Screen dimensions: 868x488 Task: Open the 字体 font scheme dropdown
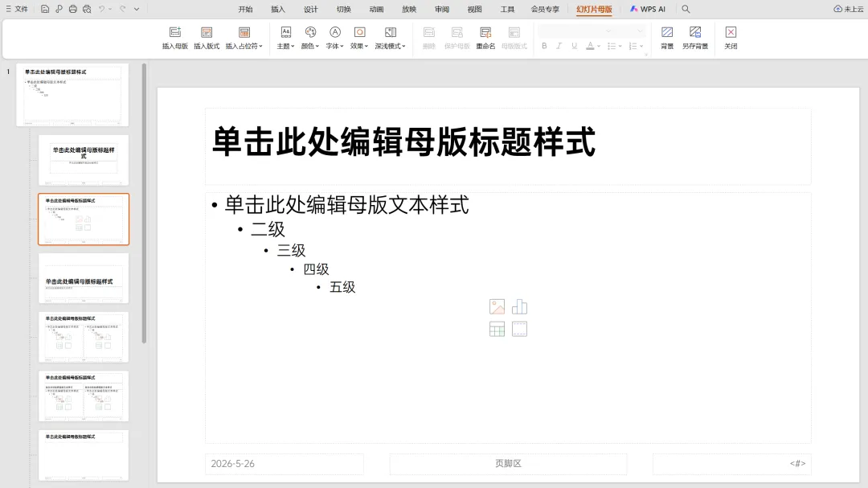point(335,38)
